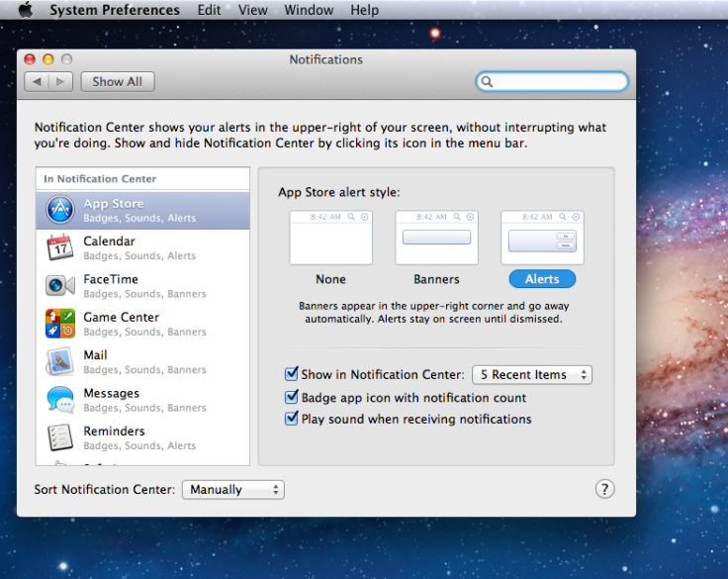Open help with the question mark button
Image resolution: width=728 pixels, height=579 pixels.
tap(604, 489)
